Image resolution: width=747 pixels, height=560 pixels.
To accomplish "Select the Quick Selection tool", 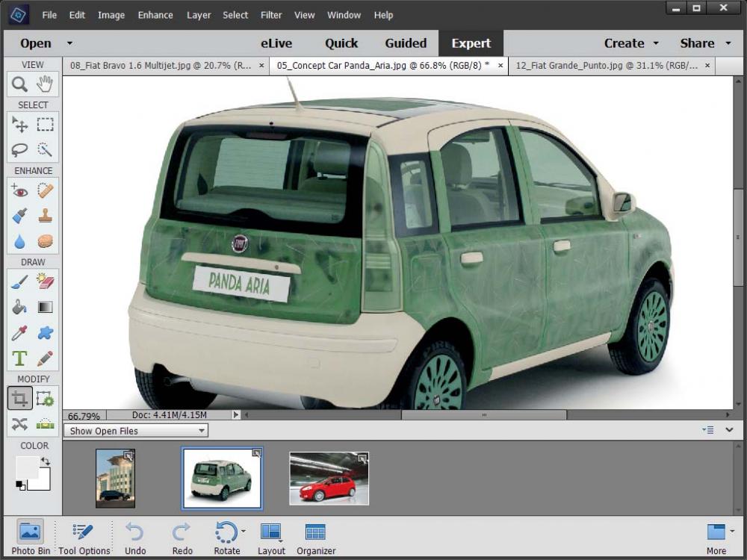I will pyautogui.click(x=46, y=150).
